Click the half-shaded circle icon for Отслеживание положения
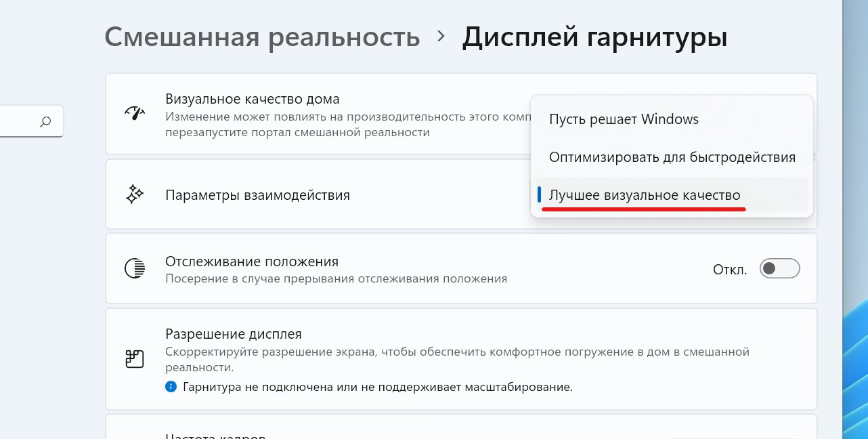The image size is (868, 439). click(x=135, y=268)
